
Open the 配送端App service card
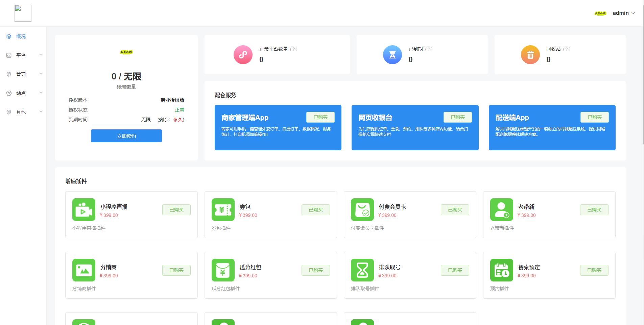(x=552, y=128)
